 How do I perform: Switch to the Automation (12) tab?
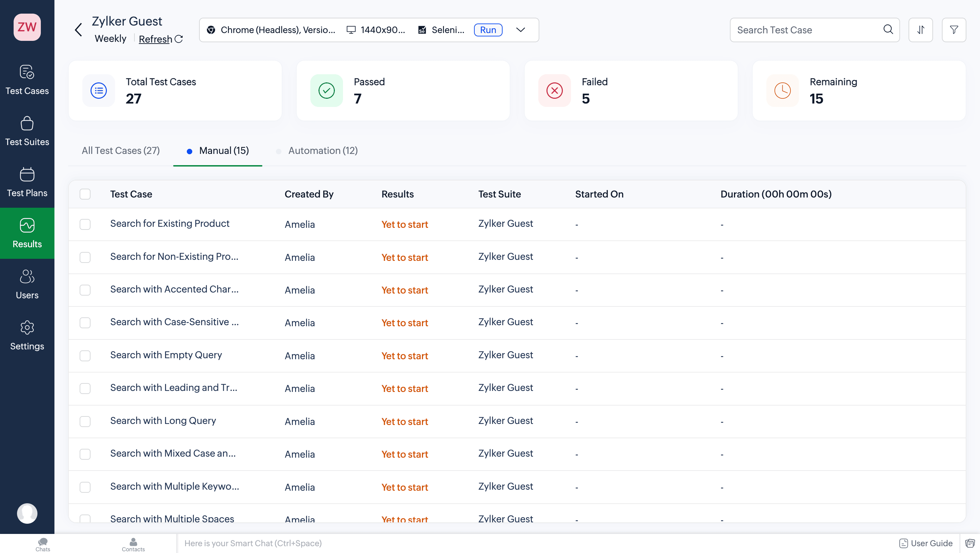tap(323, 151)
